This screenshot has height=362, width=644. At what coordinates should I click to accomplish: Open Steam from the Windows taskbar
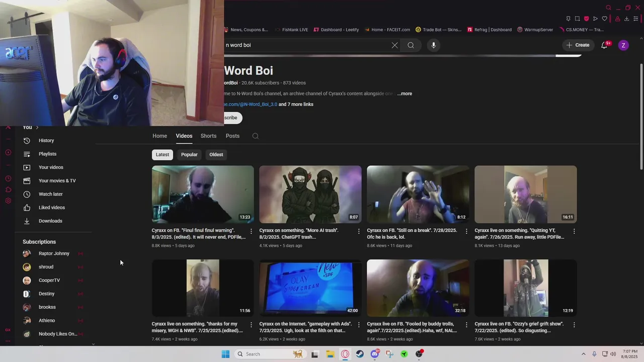click(360, 354)
